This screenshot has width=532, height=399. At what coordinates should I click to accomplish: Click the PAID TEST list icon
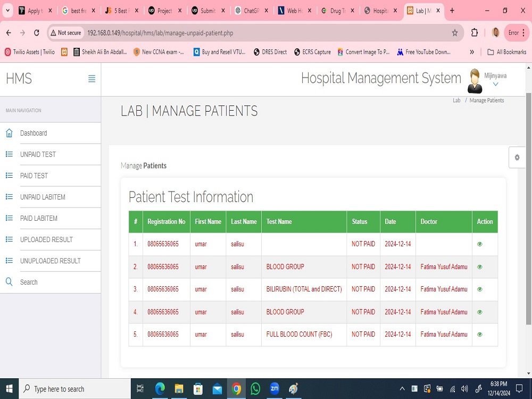(9, 176)
